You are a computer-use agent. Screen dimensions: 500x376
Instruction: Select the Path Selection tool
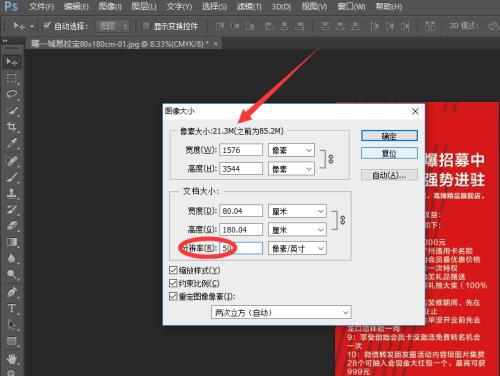click(x=12, y=324)
